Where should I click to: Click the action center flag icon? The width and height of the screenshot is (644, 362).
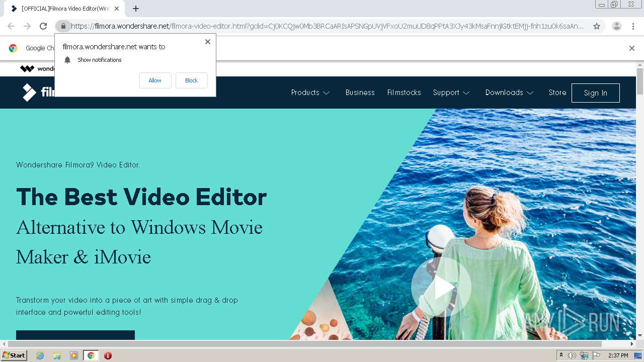coord(596,355)
